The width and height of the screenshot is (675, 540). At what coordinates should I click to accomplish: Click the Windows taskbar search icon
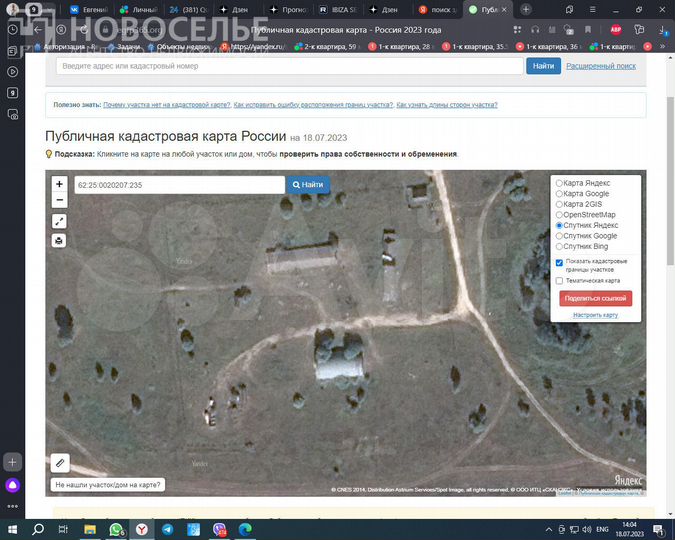[x=38, y=529]
